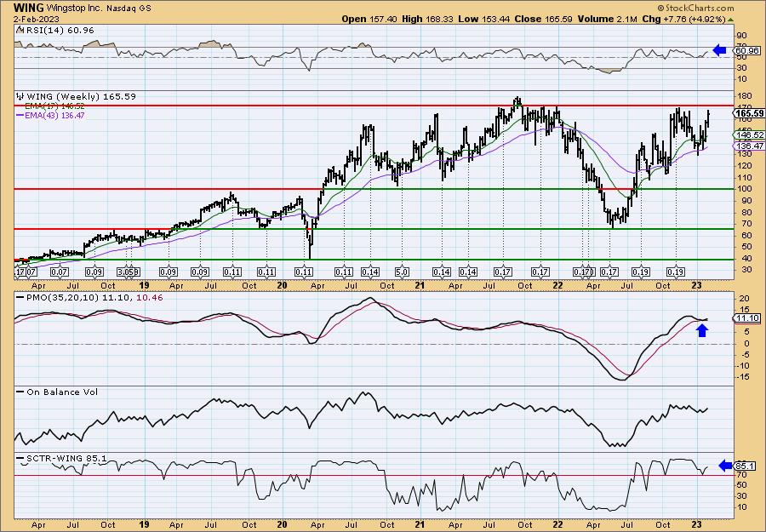The height and width of the screenshot is (532, 766).
Task: Click the 2-Feb-2023 chart date
Action: tap(37, 19)
